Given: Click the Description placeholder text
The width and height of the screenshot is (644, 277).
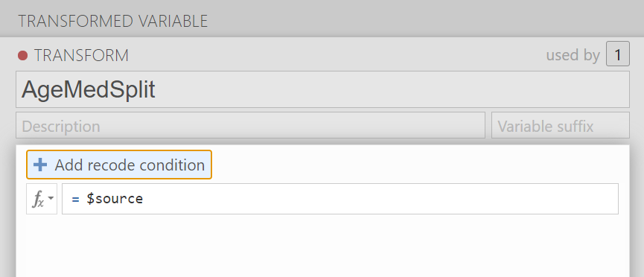Looking at the screenshot, I should [61, 126].
